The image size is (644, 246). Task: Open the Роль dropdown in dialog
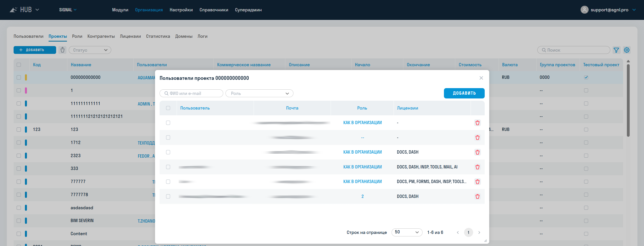[x=259, y=93]
